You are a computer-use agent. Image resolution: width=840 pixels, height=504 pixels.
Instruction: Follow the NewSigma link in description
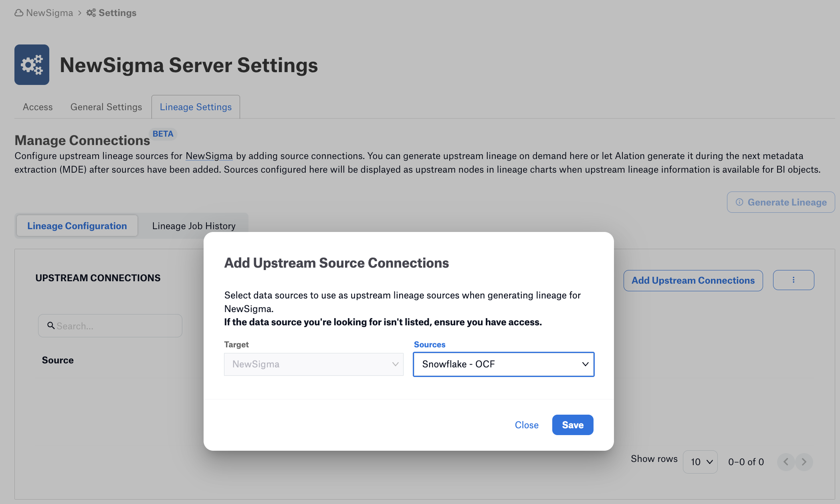(x=209, y=156)
